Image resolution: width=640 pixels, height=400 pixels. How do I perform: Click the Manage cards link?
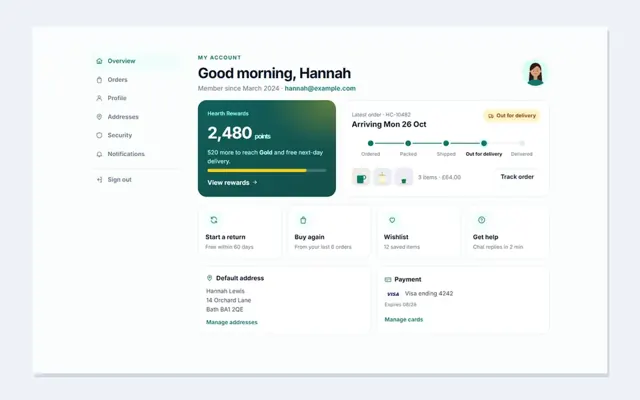(x=404, y=320)
